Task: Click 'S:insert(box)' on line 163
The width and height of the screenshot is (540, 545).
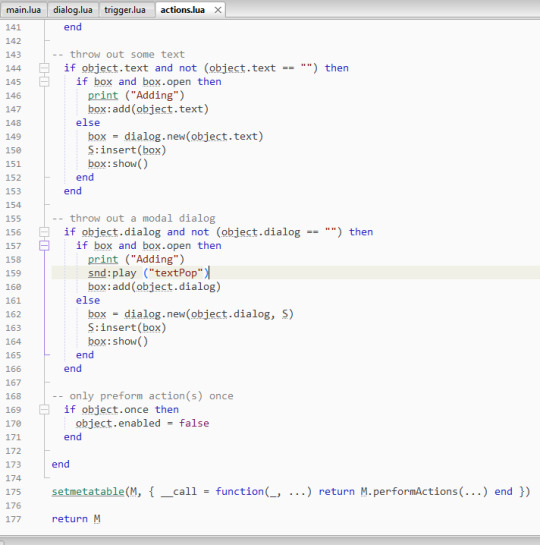Action: (x=127, y=328)
